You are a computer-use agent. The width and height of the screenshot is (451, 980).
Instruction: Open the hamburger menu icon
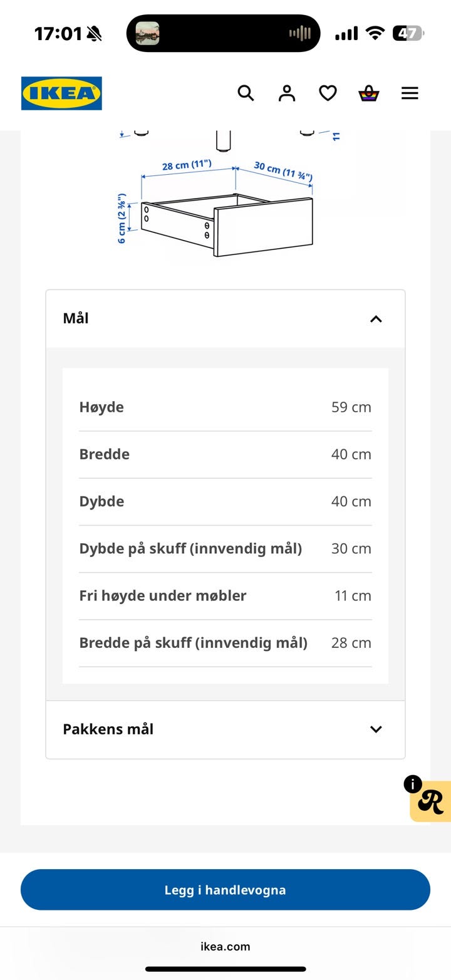pos(410,93)
